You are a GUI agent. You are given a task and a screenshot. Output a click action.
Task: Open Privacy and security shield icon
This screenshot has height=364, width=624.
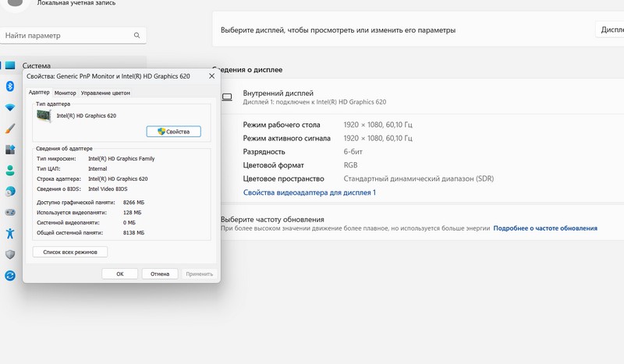coord(10,254)
